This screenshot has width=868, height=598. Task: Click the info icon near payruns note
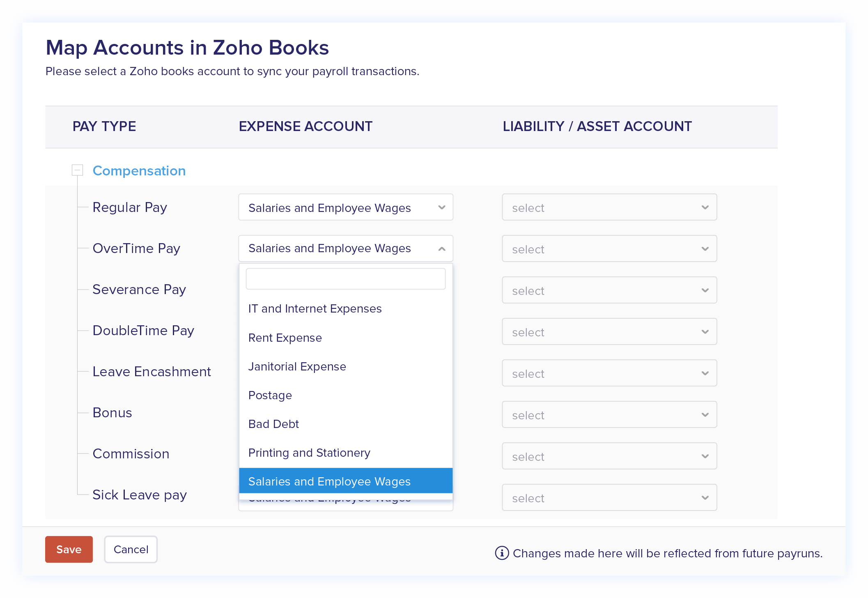tap(501, 553)
